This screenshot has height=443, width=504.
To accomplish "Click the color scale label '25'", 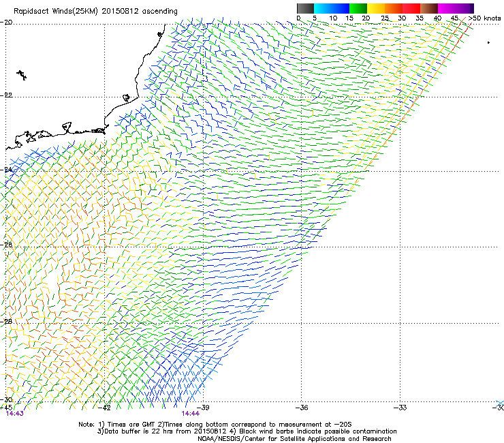I will pyautogui.click(x=385, y=18).
